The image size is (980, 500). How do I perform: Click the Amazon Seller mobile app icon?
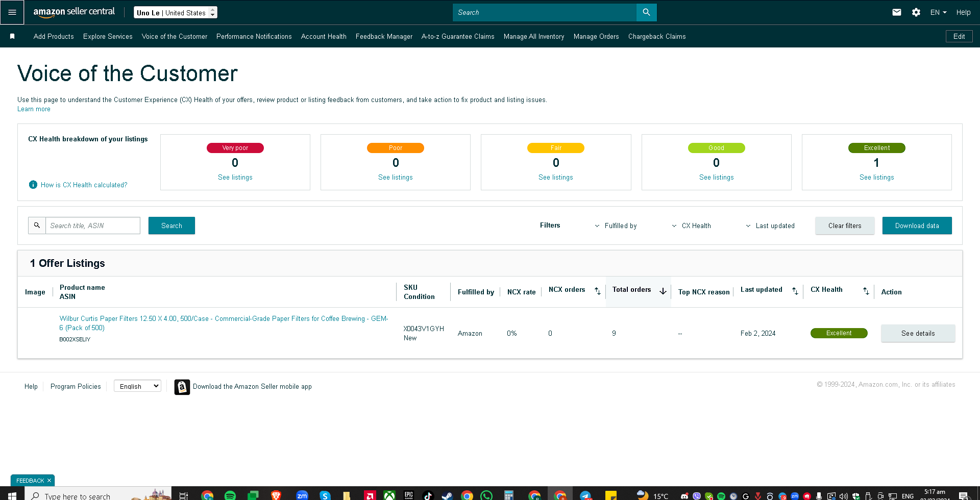point(182,387)
